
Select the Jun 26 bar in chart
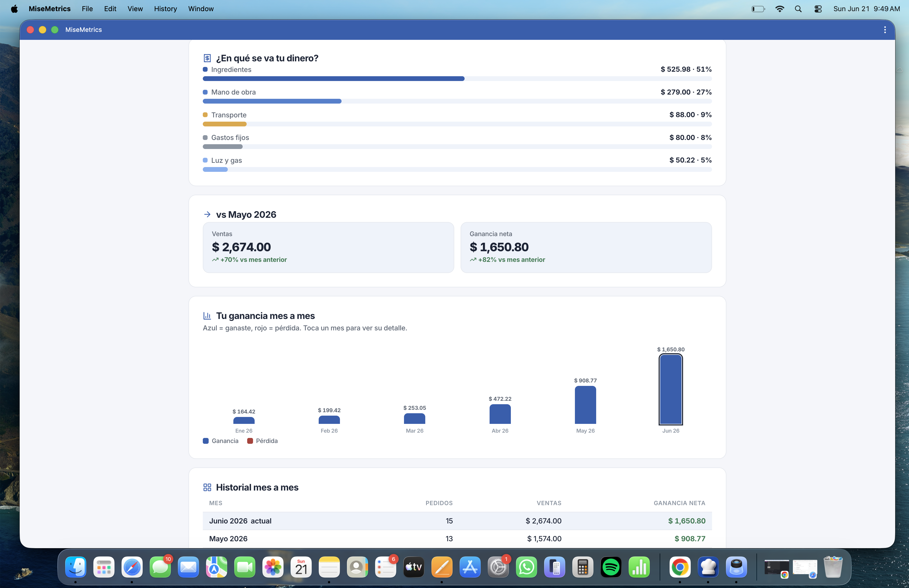pyautogui.click(x=671, y=389)
